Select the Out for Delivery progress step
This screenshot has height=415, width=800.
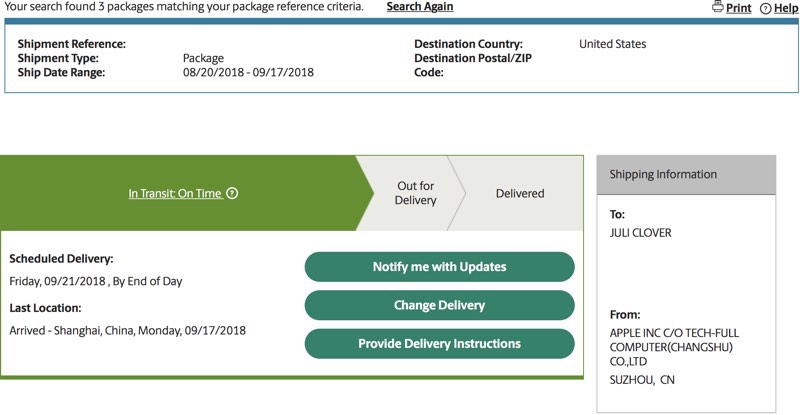click(x=415, y=193)
